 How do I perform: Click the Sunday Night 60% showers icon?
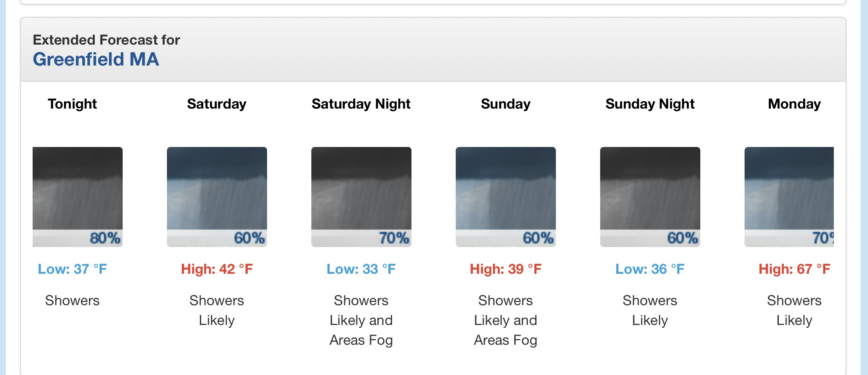point(650,197)
